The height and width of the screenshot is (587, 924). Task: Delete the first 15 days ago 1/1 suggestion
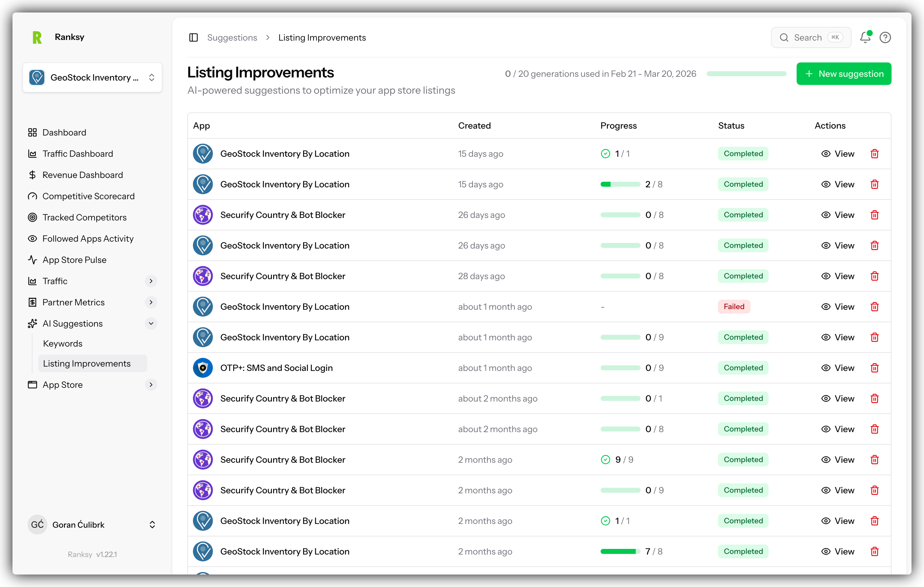[x=874, y=154]
